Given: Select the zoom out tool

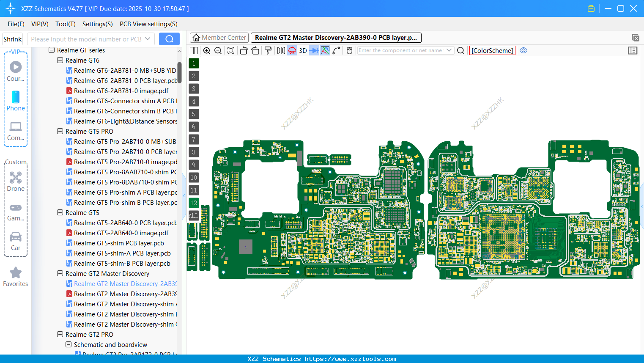Looking at the screenshot, I should coord(217,50).
